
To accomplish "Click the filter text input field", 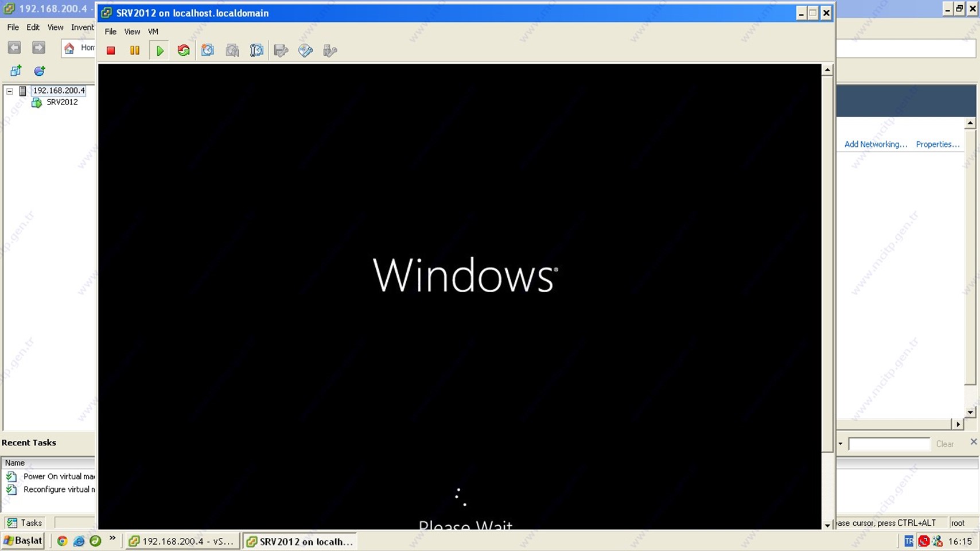I will 889,444.
